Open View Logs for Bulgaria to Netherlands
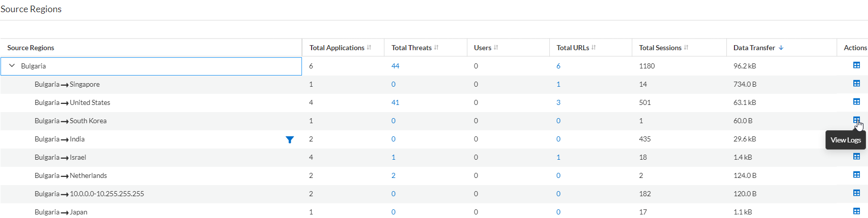Screen dimensions: 868x218 pos(856,175)
